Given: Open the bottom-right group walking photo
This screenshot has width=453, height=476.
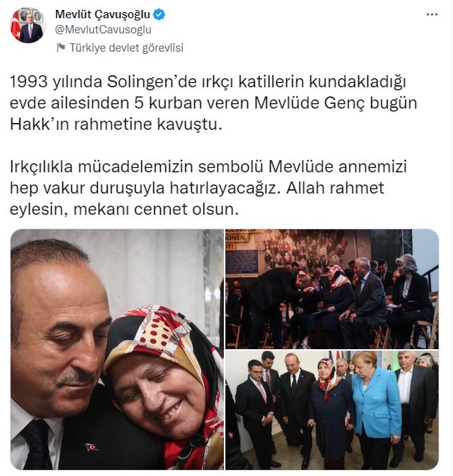Looking at the screenshot, I should [x=332, y=410].
